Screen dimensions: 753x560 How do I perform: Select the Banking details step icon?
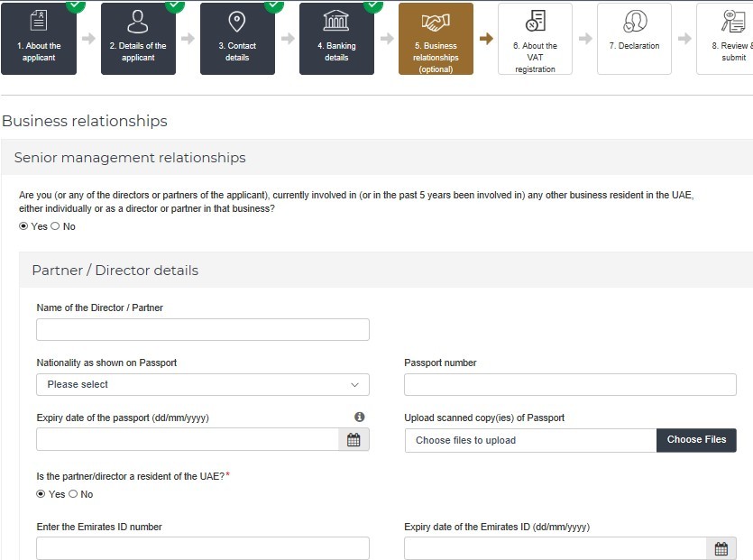[x=336, y=23]
